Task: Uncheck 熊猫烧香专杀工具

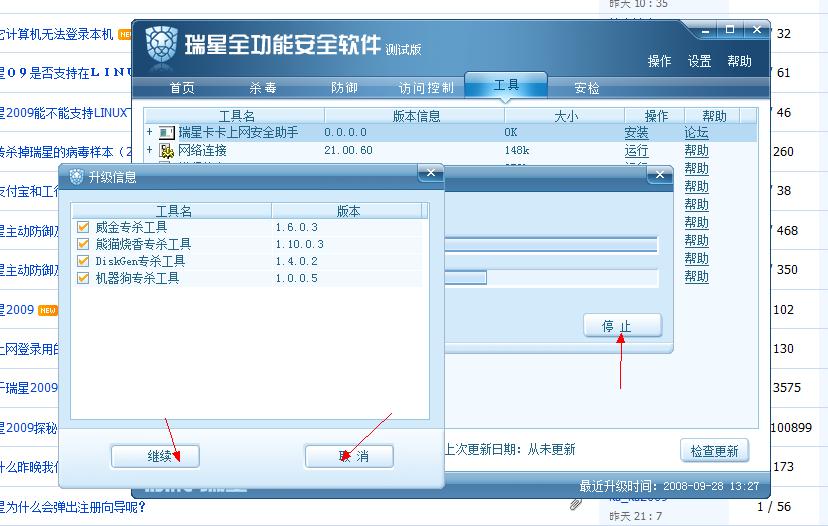Action: click(x=83, y=244)
